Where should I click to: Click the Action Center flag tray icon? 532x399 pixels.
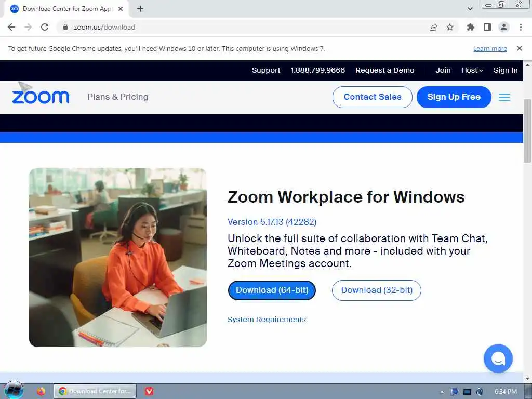pos(454,392)
